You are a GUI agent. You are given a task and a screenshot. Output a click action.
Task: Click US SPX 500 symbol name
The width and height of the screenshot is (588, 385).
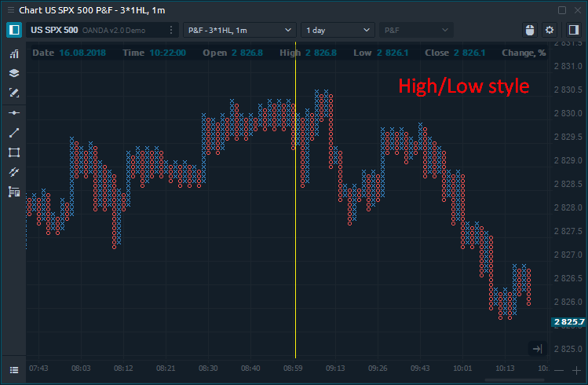(54, 30)
